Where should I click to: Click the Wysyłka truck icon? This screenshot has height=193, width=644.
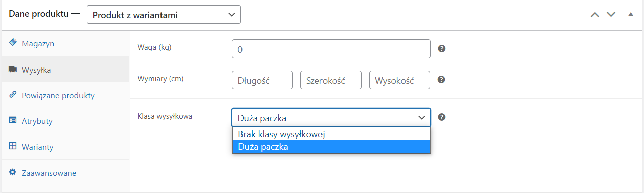(x=13, y=69)
